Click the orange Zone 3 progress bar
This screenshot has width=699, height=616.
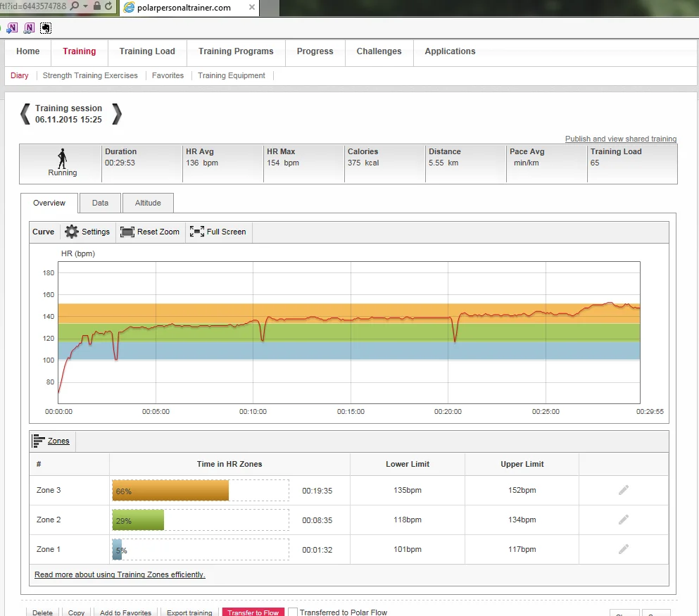click(x=171, y=490)
